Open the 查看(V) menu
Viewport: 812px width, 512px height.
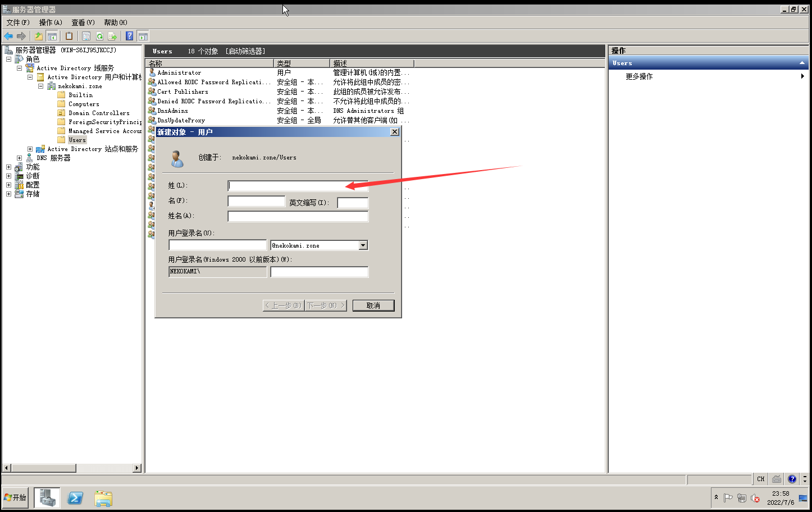click(x=83, y=22)
